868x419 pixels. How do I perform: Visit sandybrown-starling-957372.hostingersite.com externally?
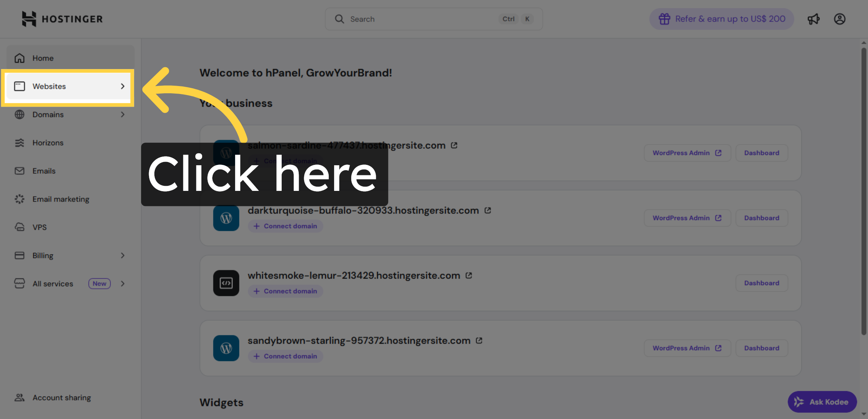pyautogui.click(x=478, y=340)
